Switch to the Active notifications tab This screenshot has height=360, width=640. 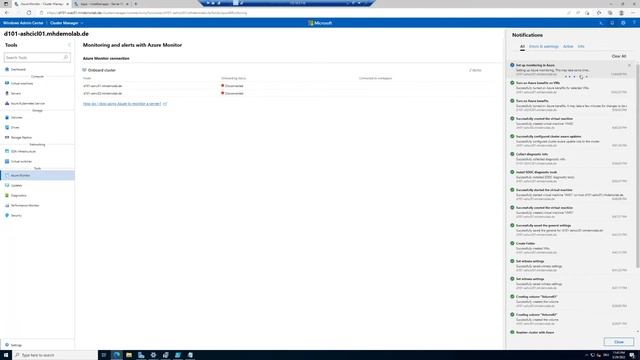[x=568, y=47]
